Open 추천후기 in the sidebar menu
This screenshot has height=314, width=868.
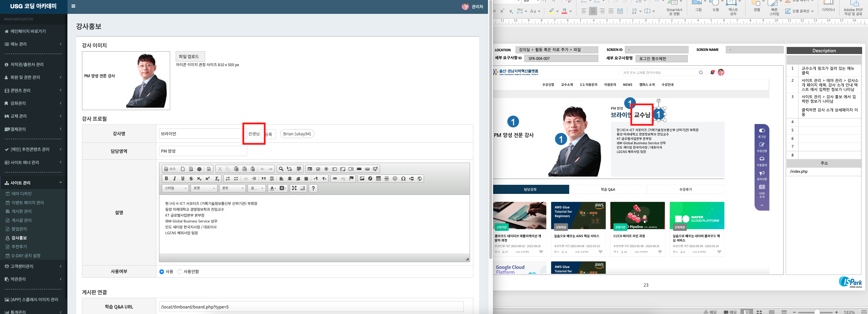pos(19,247)
